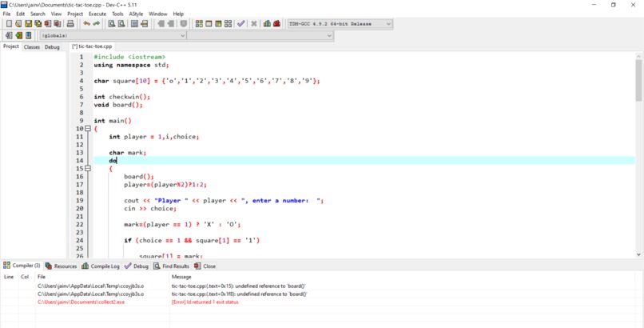Open the Search menu
The image size is (644, 328).
pos(38,14)
